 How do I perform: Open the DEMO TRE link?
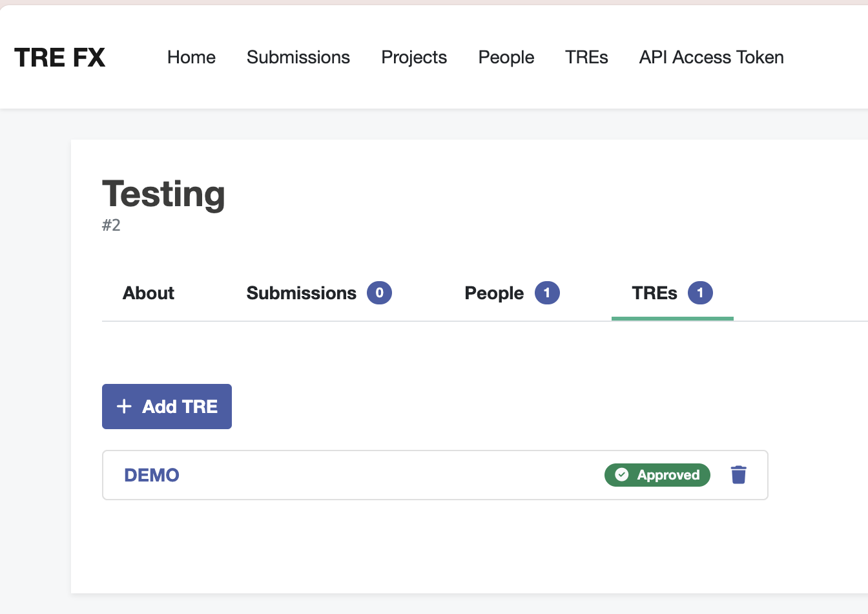click(152, 475)
